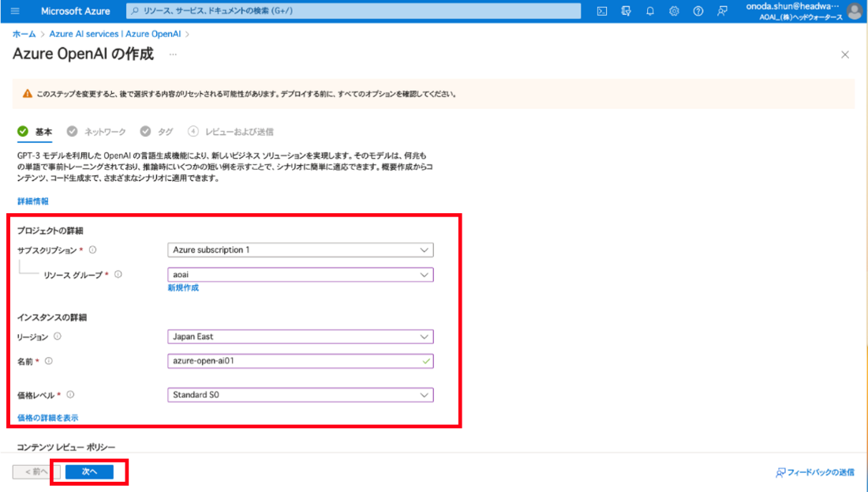
Task: Click the < 前へ button
Action: pyautogui.click(x=36, y=471)
